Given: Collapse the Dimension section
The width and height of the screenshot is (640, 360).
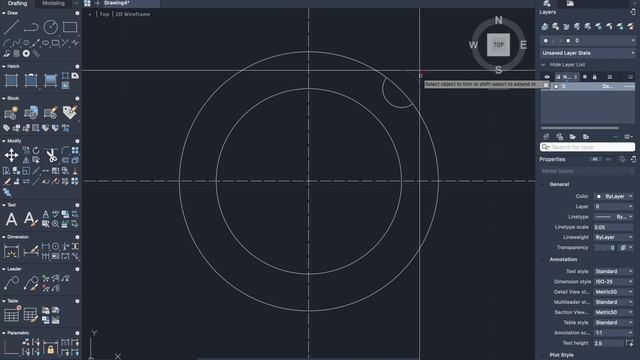Looking at the screenshot, I should pos(4,237).
